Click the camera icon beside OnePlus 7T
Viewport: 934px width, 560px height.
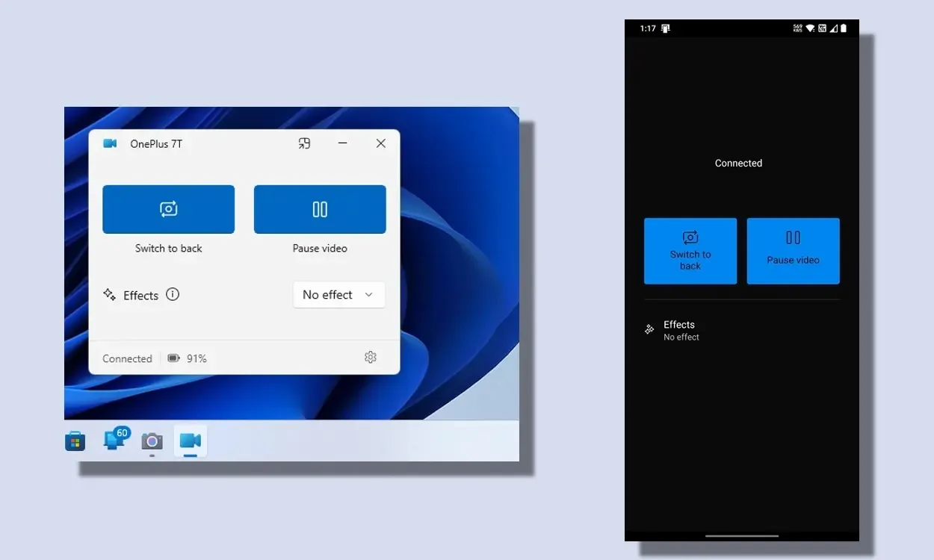(x=110, y=143)
